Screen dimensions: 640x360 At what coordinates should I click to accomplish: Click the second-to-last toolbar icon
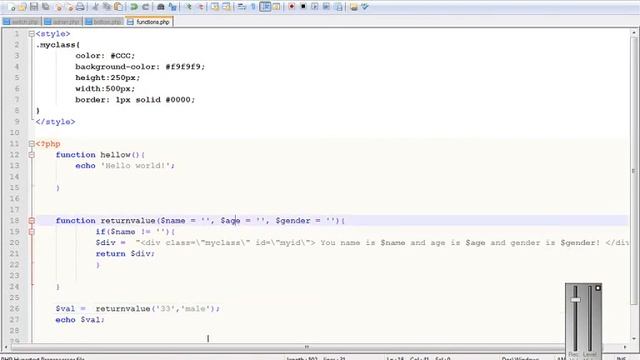(x=353, y=7)
